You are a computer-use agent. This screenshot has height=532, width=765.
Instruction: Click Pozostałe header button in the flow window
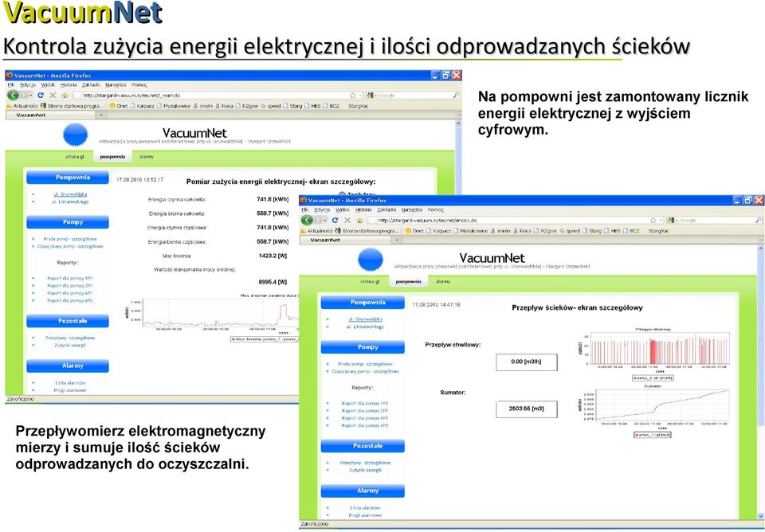tap(363, 446)
